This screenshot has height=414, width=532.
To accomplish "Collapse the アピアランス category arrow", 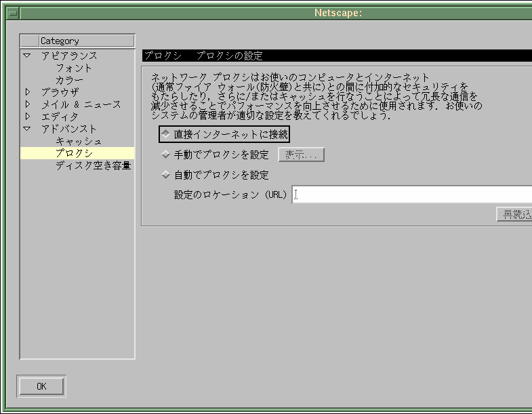I will click(x=27, y=56).
